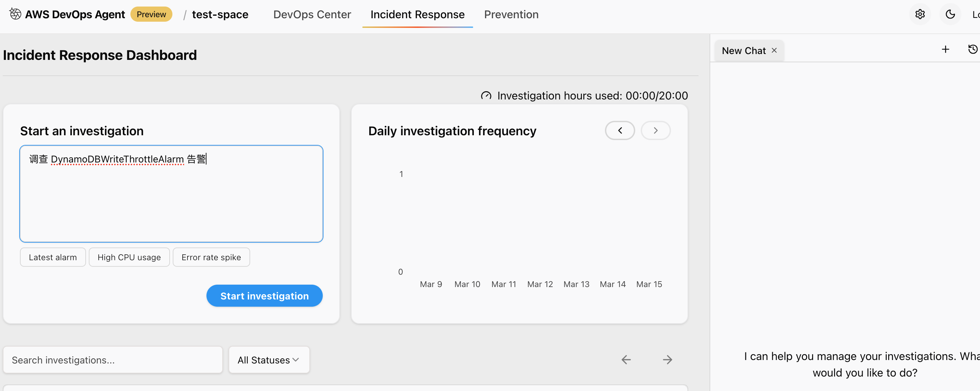Switch to DevOps Center tab
Image resolution: width=980 pixels, height=391 pixels.
point(312,14)
